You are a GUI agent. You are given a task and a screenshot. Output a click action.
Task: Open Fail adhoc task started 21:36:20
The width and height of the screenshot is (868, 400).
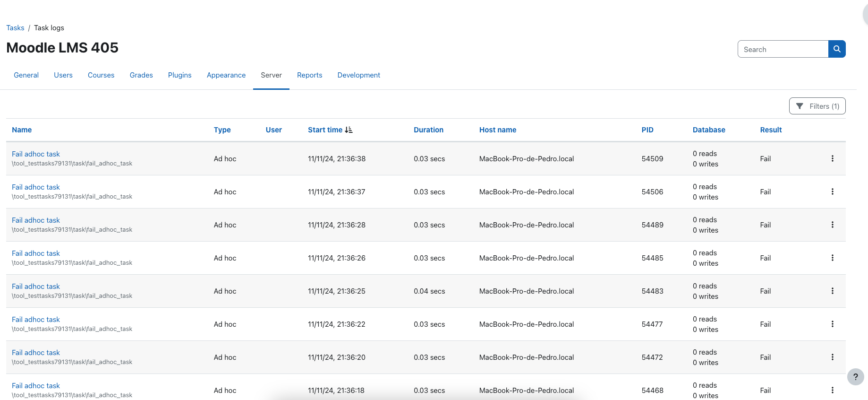(x=36, y=353)
